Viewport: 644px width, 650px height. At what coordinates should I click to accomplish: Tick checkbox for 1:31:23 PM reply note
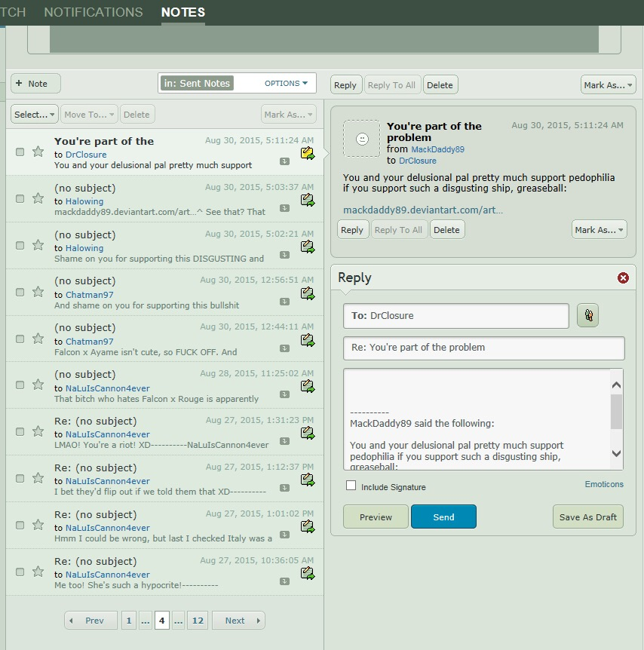(20, 432)
